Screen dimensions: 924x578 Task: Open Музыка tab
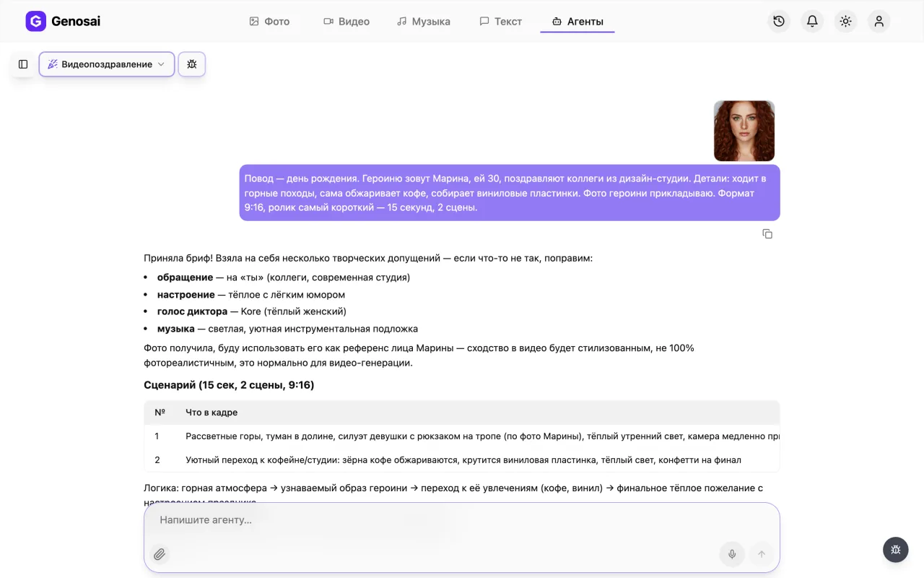coord(424,22)
